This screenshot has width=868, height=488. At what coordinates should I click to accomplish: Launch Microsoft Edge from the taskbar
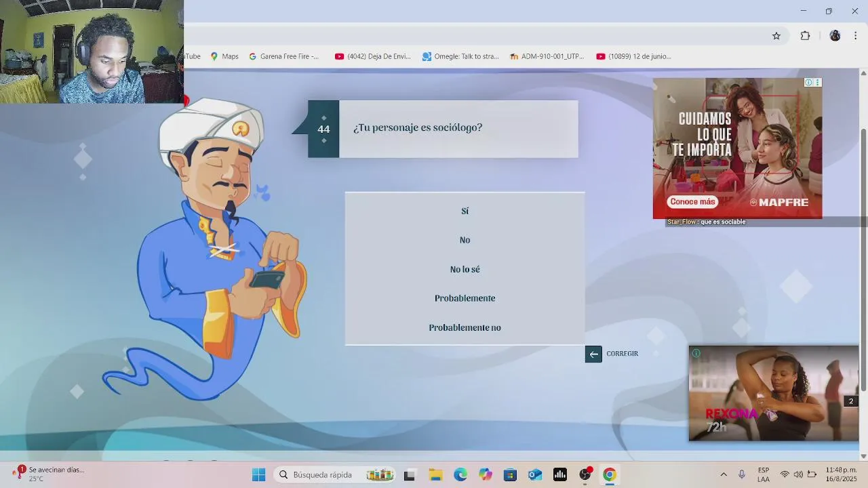click(460, 475)
